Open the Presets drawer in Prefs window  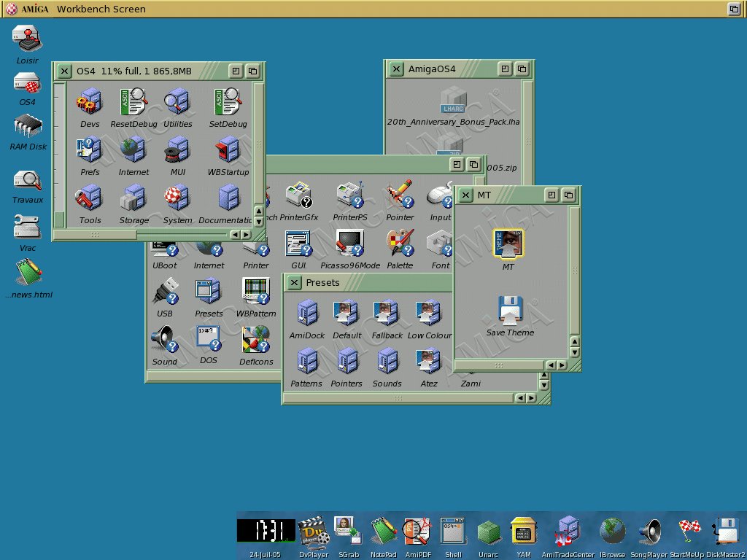[208, 292]
